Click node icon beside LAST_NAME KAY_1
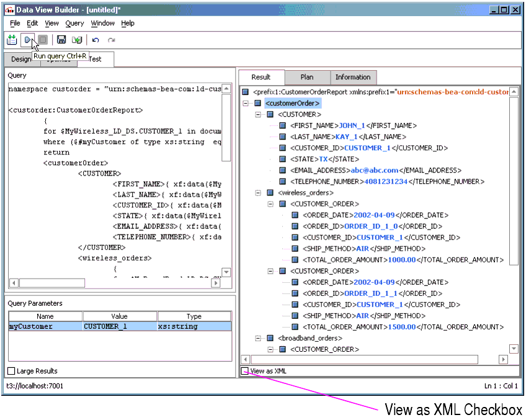 [x=282, y=137]
